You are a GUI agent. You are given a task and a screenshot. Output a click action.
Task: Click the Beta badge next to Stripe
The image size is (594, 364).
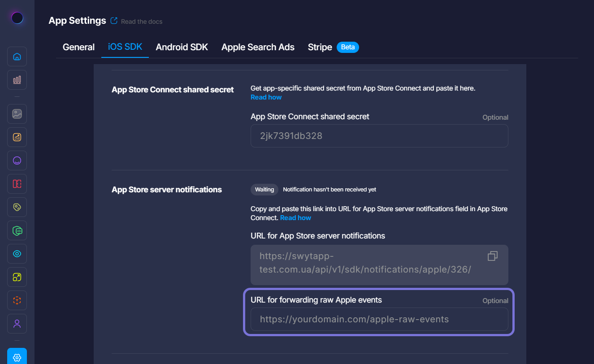pyautogui.click(x=348, y=47)
